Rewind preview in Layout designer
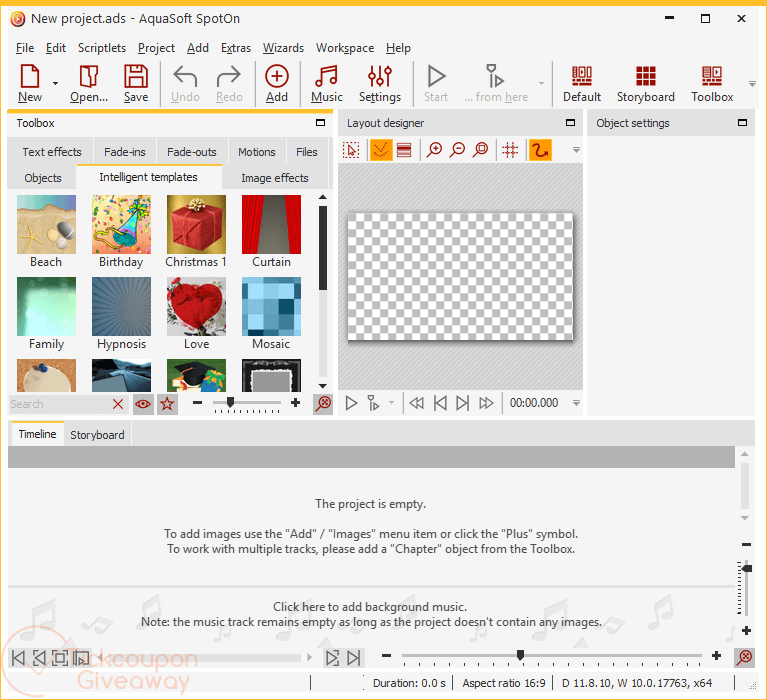The width and height of the screenshot is (767, 700). tap(416, 403)
